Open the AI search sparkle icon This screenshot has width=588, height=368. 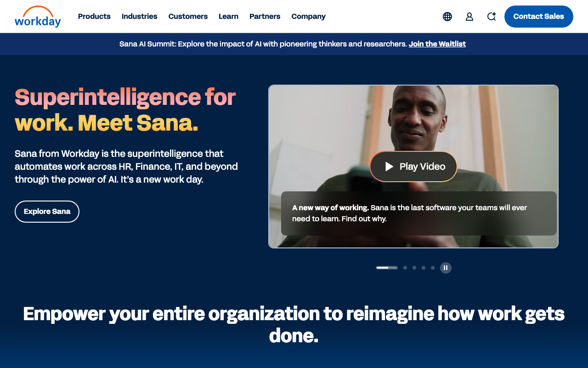click(492, 17)
